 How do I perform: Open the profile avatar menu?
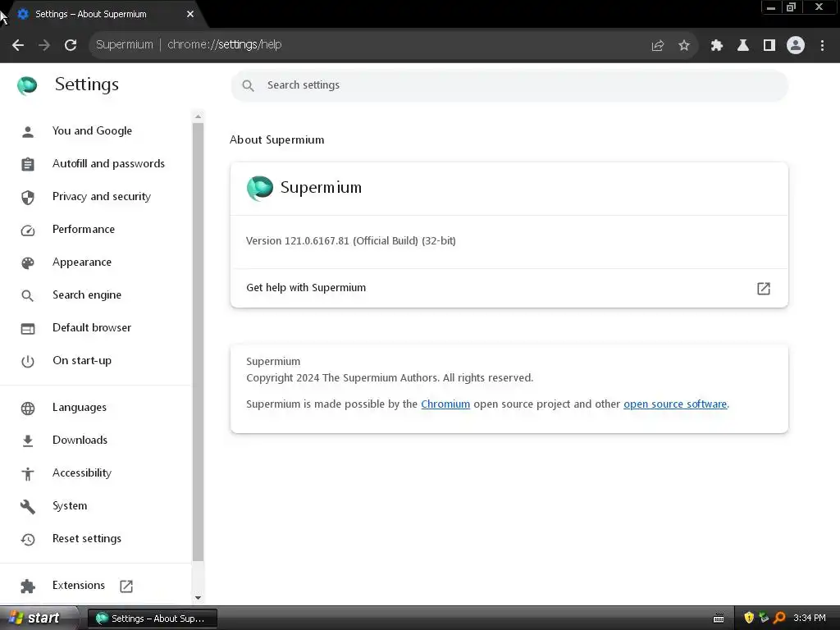point(796,46)
